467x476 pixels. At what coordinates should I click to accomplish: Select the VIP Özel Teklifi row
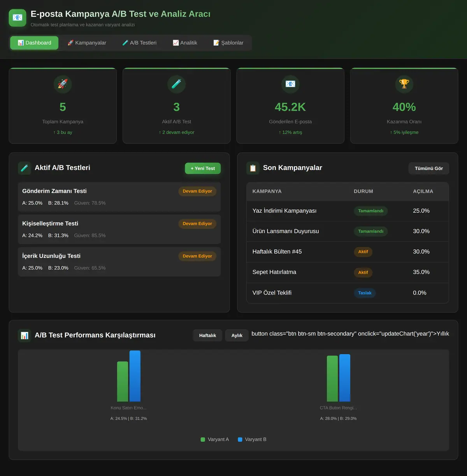(348, 293)
